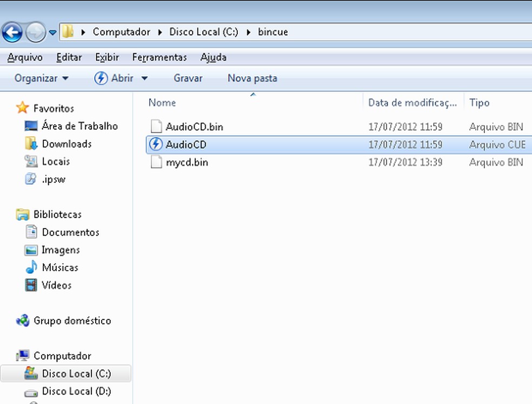Expand the Abrir dropdown arrow
532x404 pixels.
coord(144,78)
